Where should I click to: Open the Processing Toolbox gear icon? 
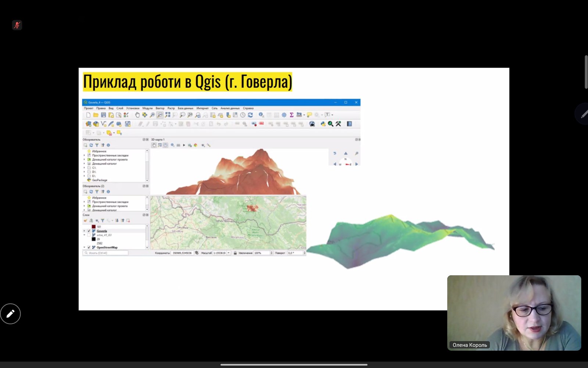click(284, 115)
